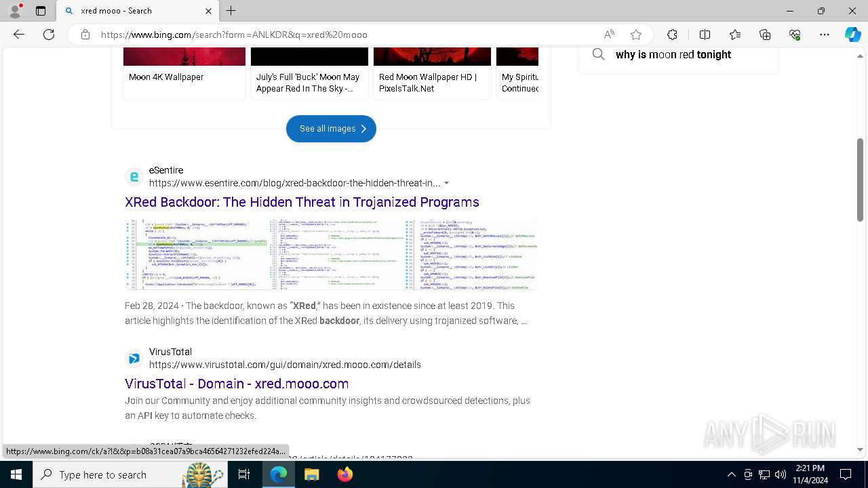Viewport: 868px width, 488px height.
Task: Open Browser essentials heart icon
Action: click(x=795, y=35)
